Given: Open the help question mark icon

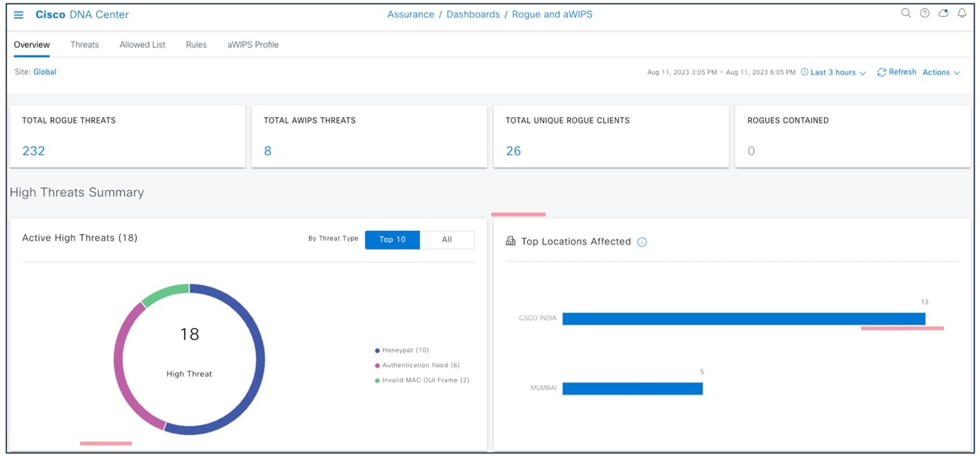Looking at the screenshot, I should point(924,13).
